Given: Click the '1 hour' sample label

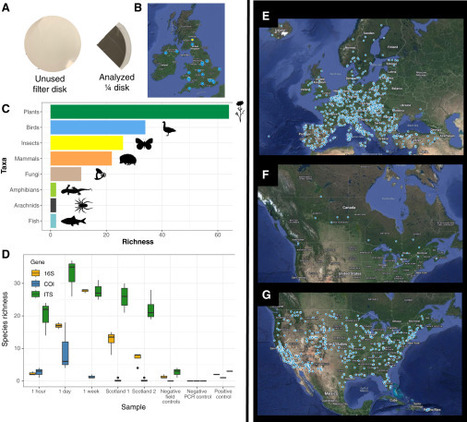Looking at the screenshot, I should (39, 391).
